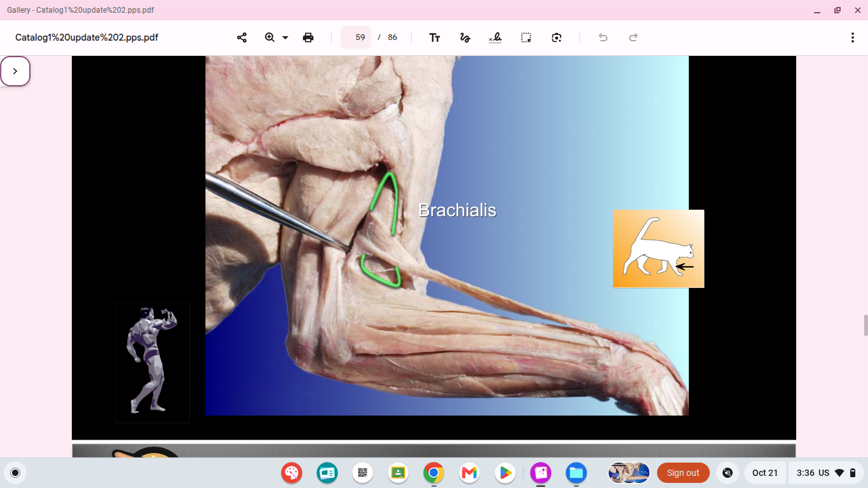
Task: Click the Sign out button
Action: click(x=683, y=473)
